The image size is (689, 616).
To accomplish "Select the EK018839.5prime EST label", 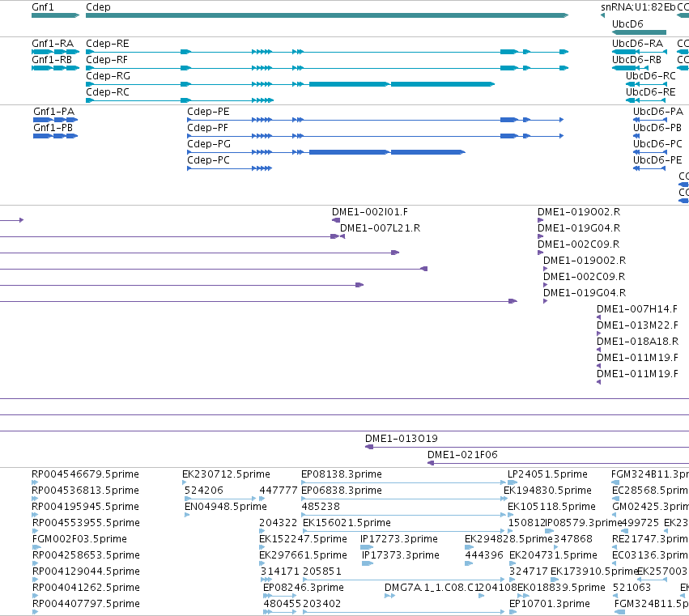I will click(x=561, y=587).
